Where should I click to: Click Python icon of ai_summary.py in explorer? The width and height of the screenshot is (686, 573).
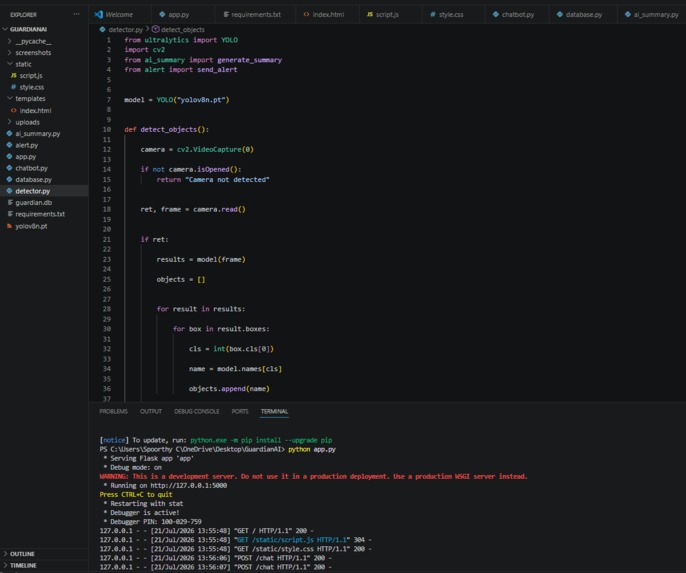pos(9,133)
